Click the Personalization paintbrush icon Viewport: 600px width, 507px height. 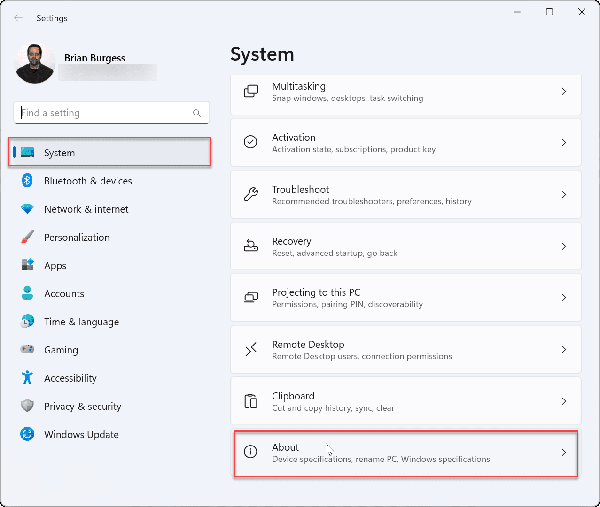tap(27, 237)
